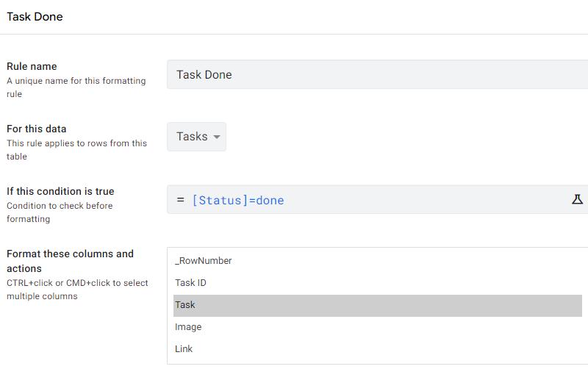Expand the Tasks table dropdown
Screen dimensions: 588x369
point(196,137)
